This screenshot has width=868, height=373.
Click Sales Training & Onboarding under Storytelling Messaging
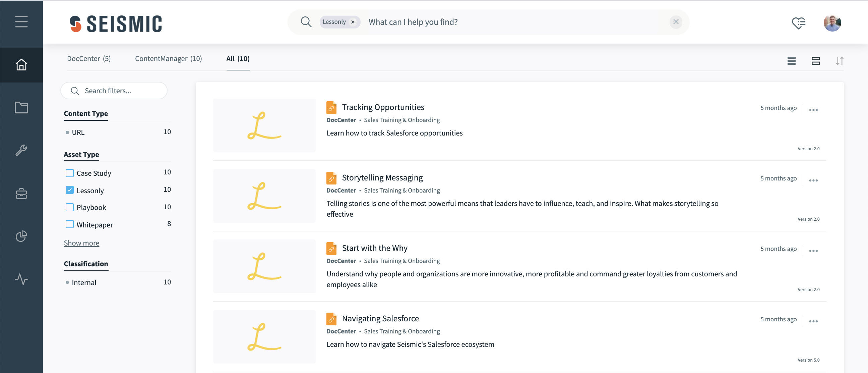pos(401,191)
